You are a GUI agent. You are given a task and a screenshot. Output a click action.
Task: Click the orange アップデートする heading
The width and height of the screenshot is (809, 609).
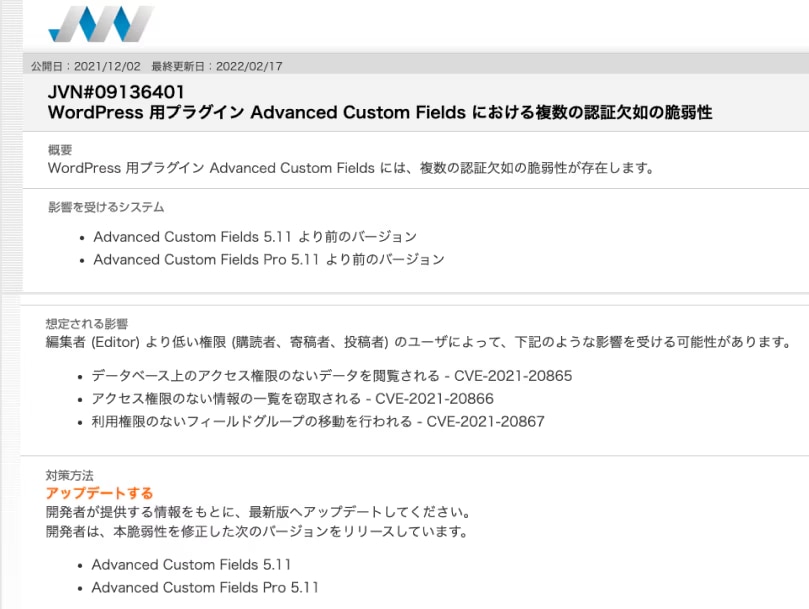pos(99,493)
